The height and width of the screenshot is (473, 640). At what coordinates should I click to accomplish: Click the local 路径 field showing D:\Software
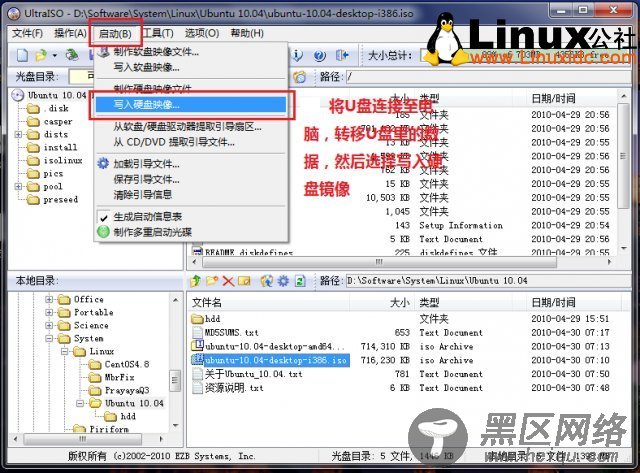click(x=488, y=281)
